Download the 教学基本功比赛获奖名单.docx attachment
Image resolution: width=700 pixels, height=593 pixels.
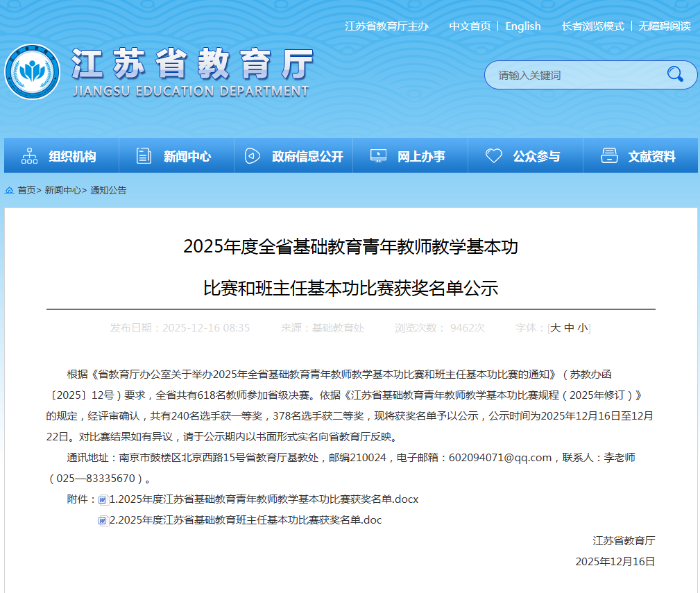click(264, 499)
